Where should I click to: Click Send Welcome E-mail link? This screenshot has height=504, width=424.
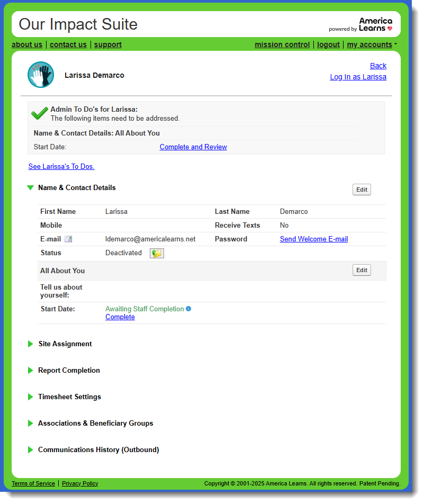(x=314, y=239)
